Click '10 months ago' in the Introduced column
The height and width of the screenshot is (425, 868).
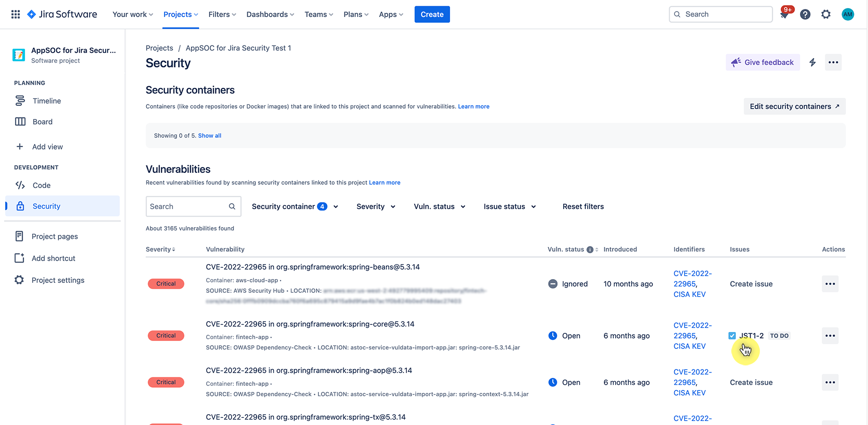(x=628, y=284)
